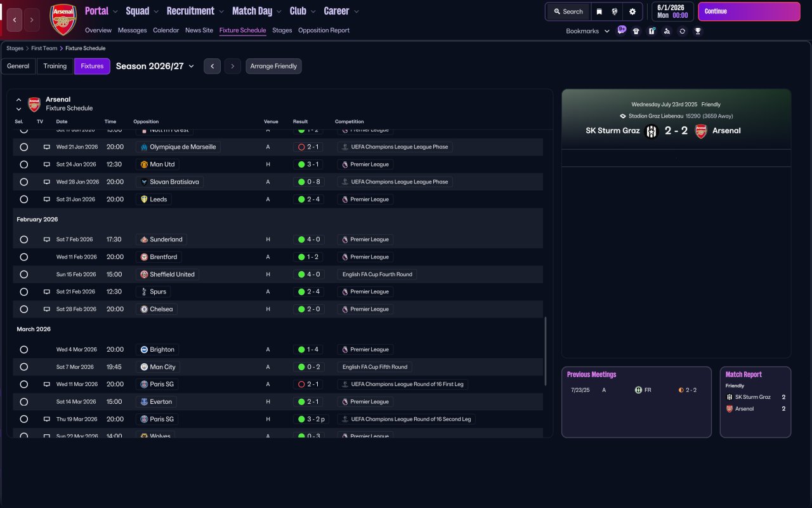
Task: Open the Season 2026/27 dropdown
Action: point(155,66)
